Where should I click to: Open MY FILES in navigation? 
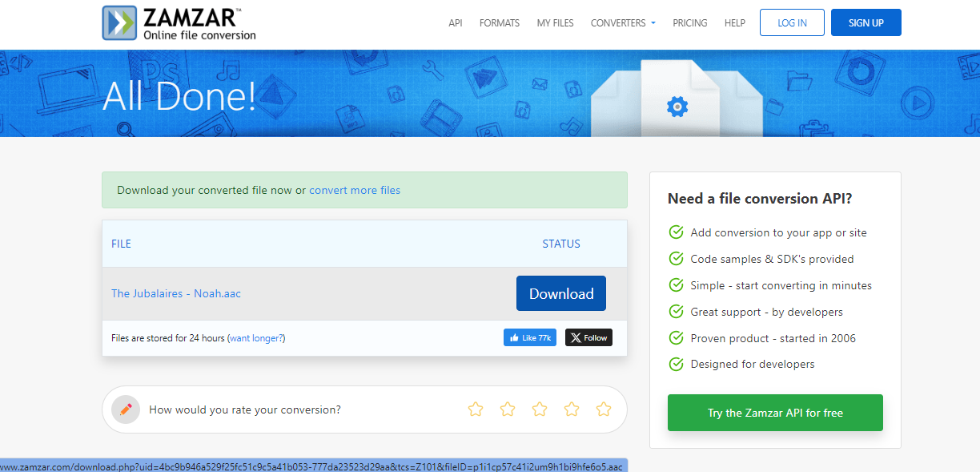pos(556,23)
